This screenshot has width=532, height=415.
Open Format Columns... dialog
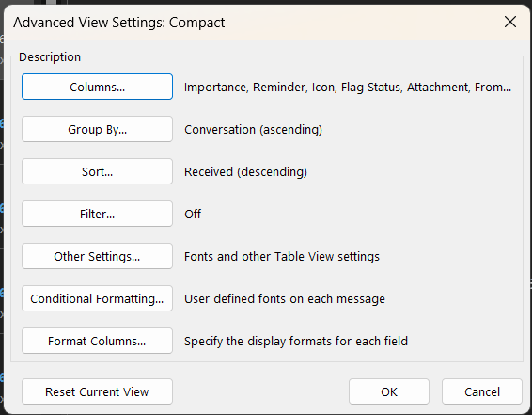97,341
